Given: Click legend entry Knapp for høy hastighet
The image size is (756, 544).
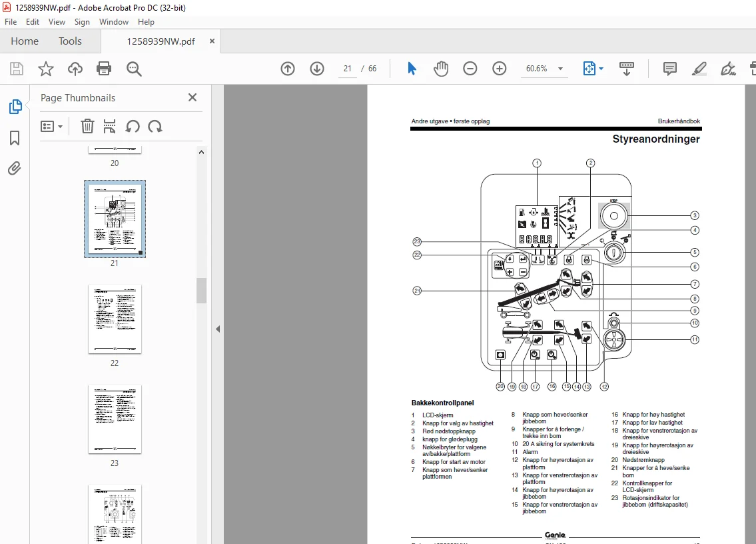Looking at the screenshot, I should (653, 415).
